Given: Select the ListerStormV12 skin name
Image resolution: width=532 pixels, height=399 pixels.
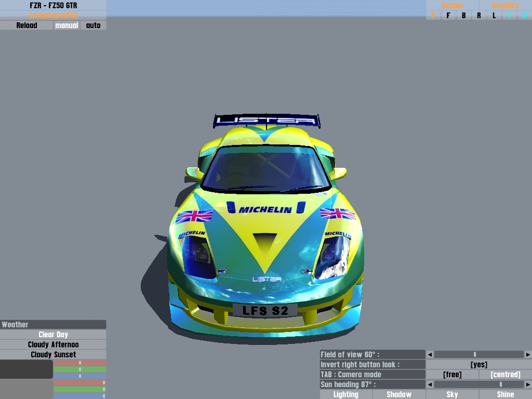Looking at the screenshot, I should click(54, 15).
